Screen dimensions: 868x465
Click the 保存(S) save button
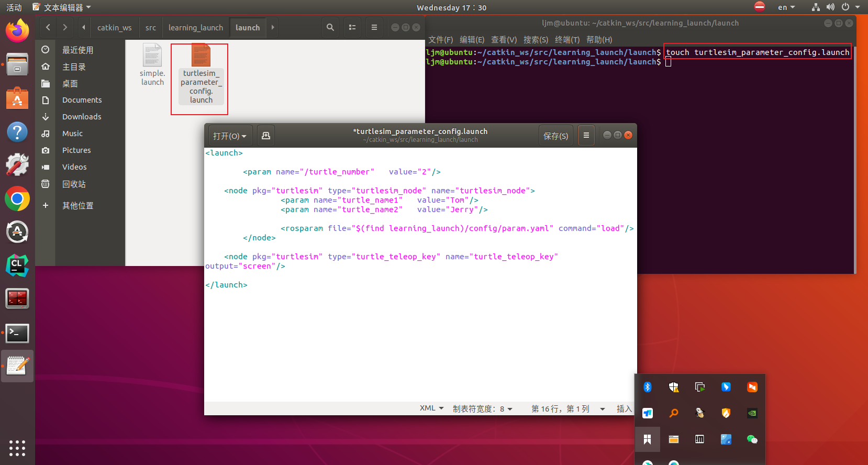coord(556,136)
